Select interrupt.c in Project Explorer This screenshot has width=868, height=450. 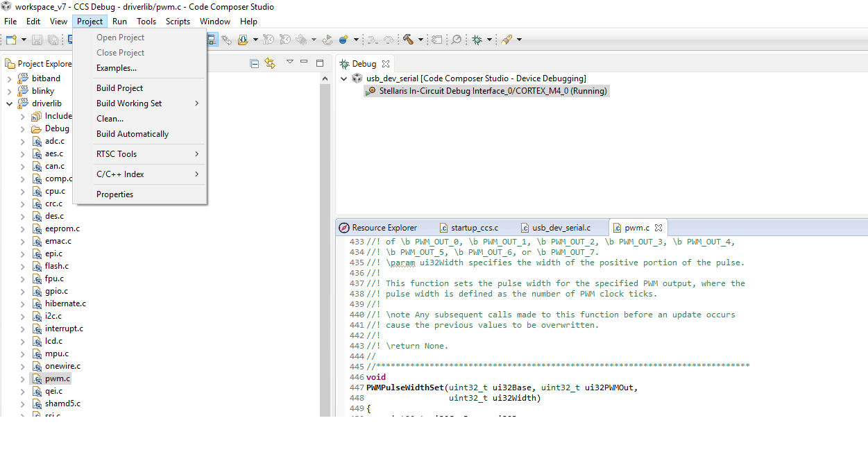point(64,328)
